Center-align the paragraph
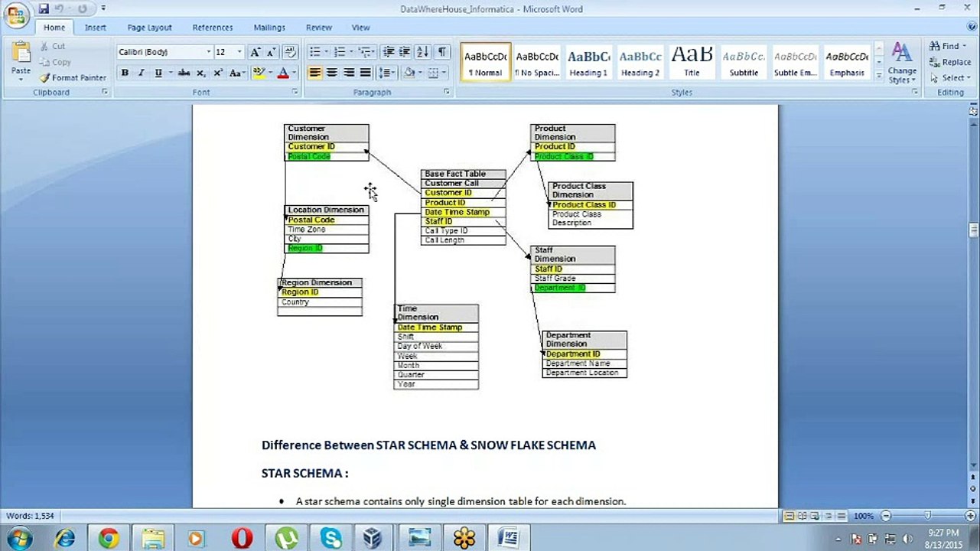Screen dimensions: 980x551 coord(331,73)
